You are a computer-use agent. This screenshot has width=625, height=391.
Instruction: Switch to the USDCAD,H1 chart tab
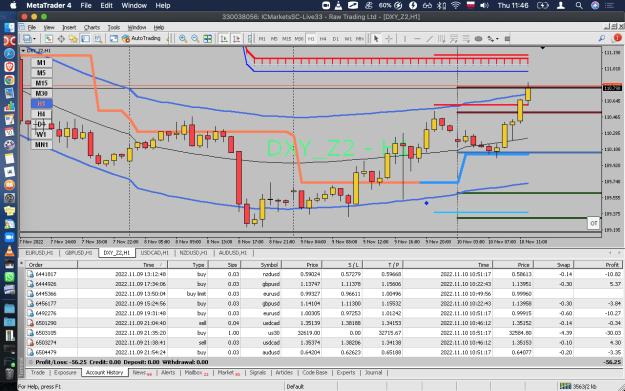pos(155,253)
